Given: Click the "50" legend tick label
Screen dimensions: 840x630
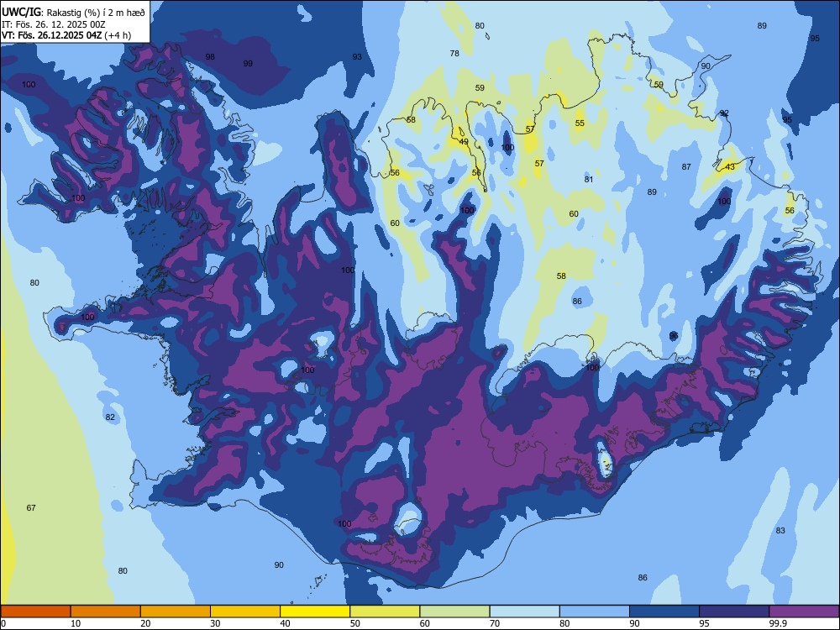Looking at the screenshot, I should (354, 623).
